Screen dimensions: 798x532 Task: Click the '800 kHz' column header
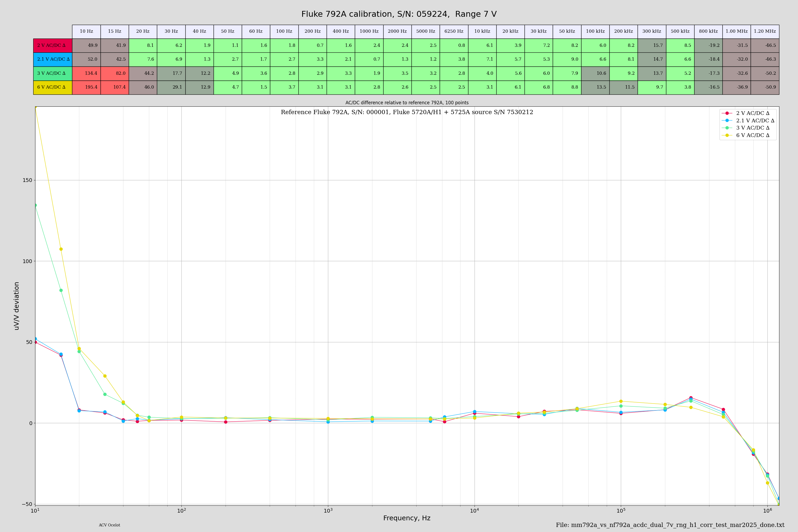click(708, 32)
